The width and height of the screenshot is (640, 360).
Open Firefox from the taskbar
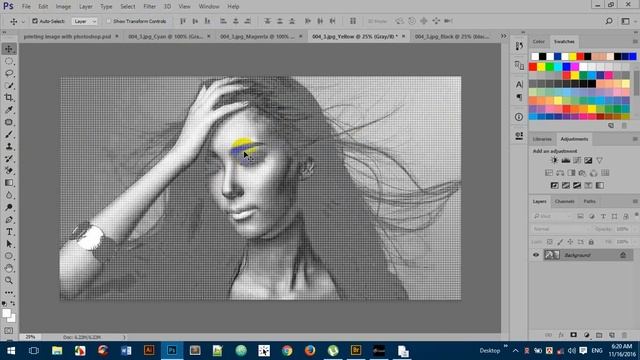[310, 351]
